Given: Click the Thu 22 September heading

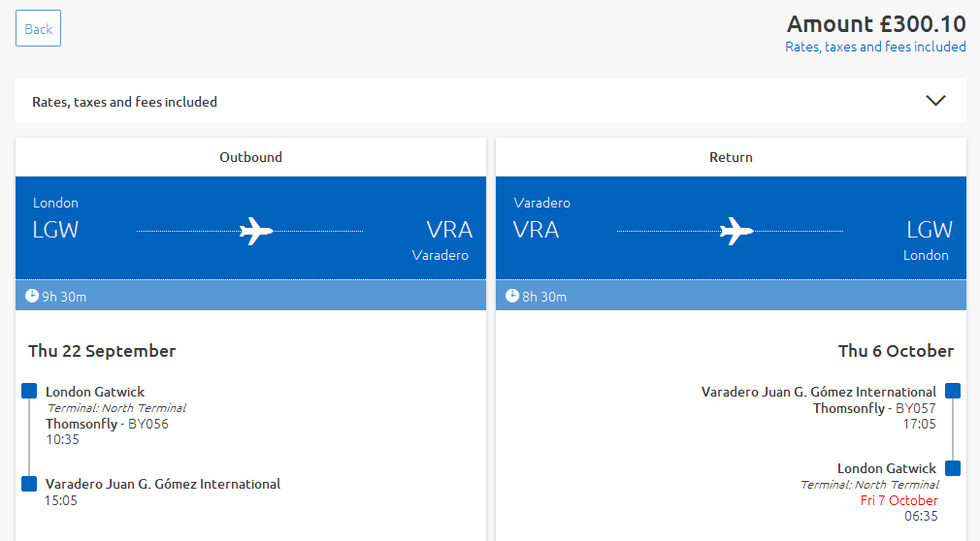Looking at the screenshot, I should click(x=102, y=351).
